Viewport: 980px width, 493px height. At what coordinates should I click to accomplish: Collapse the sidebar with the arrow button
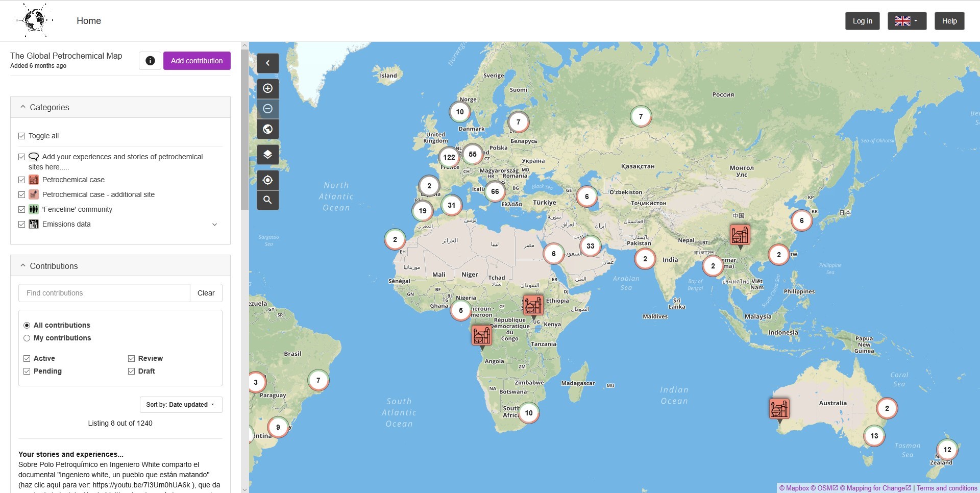267,63
